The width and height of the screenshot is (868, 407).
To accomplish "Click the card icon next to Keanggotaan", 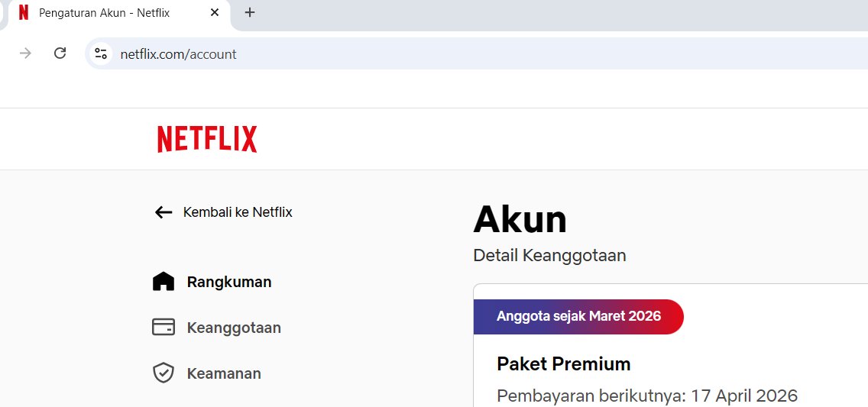I will [164, 328].
